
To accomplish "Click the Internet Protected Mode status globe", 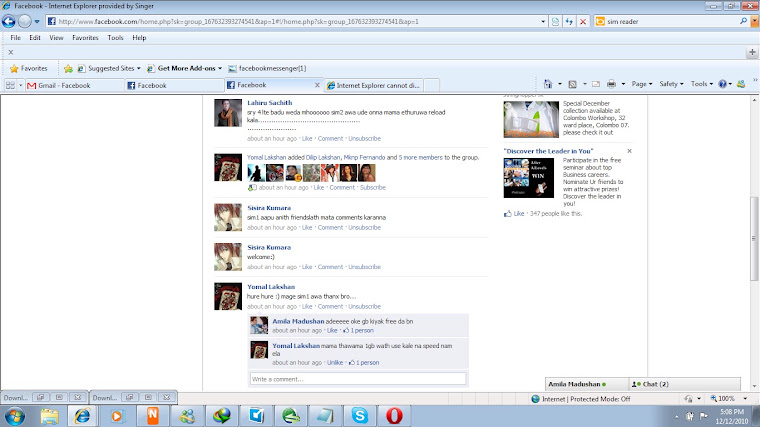I will pos(535,399).
